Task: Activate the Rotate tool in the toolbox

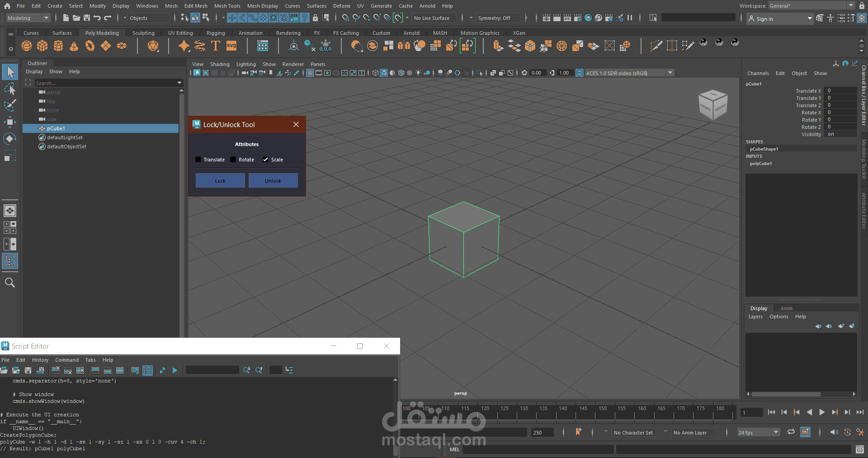Action: click(10, 138)
